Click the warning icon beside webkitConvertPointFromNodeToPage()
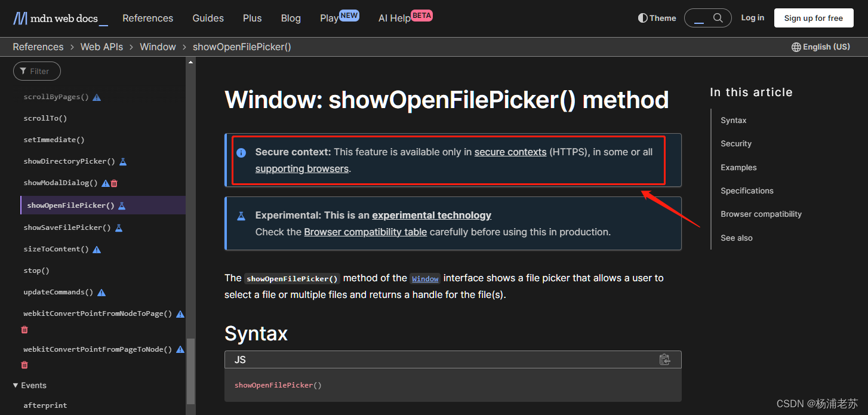This screenshot has width=868, height=415. click(180, 313)
